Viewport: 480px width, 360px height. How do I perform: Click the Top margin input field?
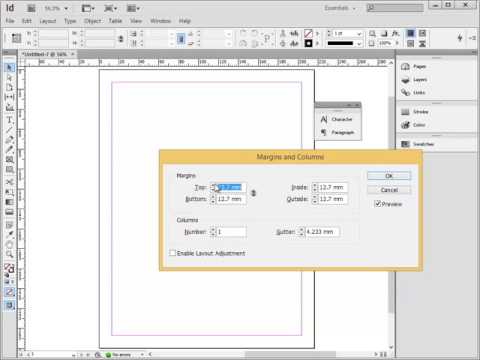tap(231, 187)
